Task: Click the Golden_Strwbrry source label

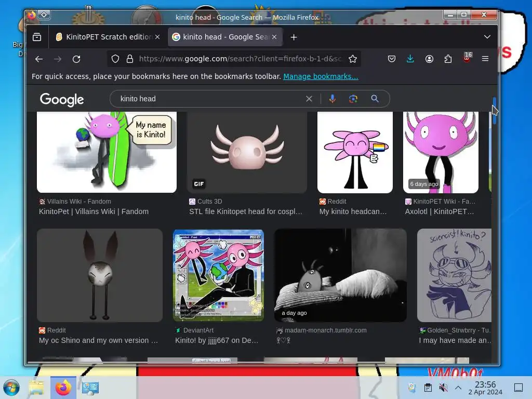Action: [459, 330]
